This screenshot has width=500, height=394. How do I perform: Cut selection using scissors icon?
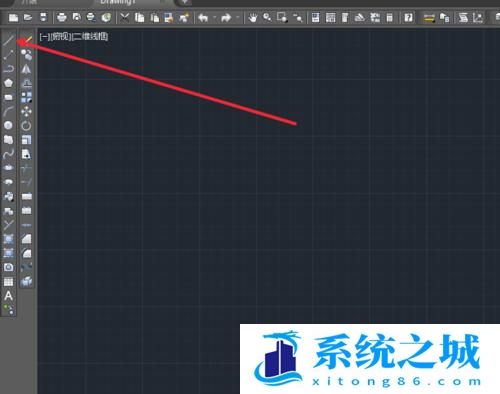click(125, 17)
